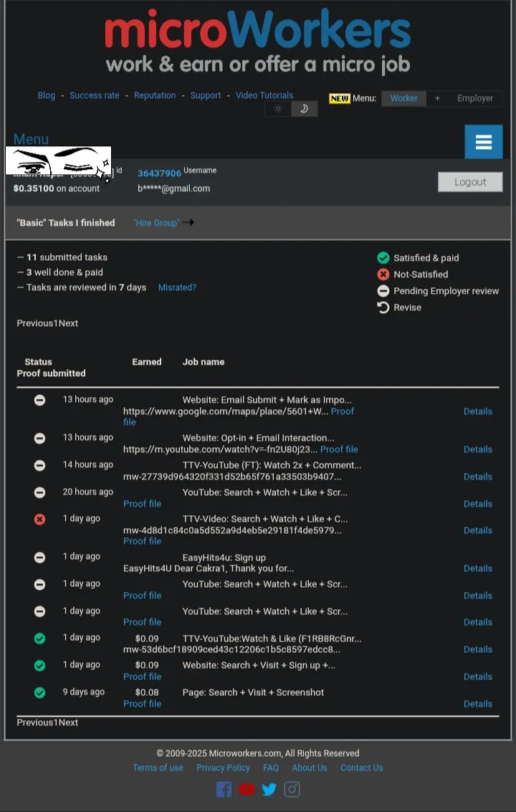Open Proof file for 20 hours ago task
This screenshot has height=812, width=516.
[142, 503]
